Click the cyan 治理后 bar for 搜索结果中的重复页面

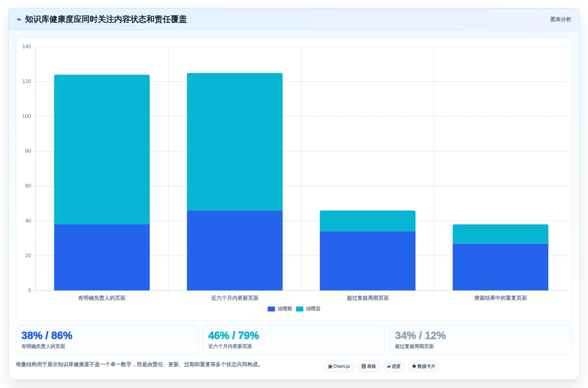pyautogui.click(x=501, y=234)
